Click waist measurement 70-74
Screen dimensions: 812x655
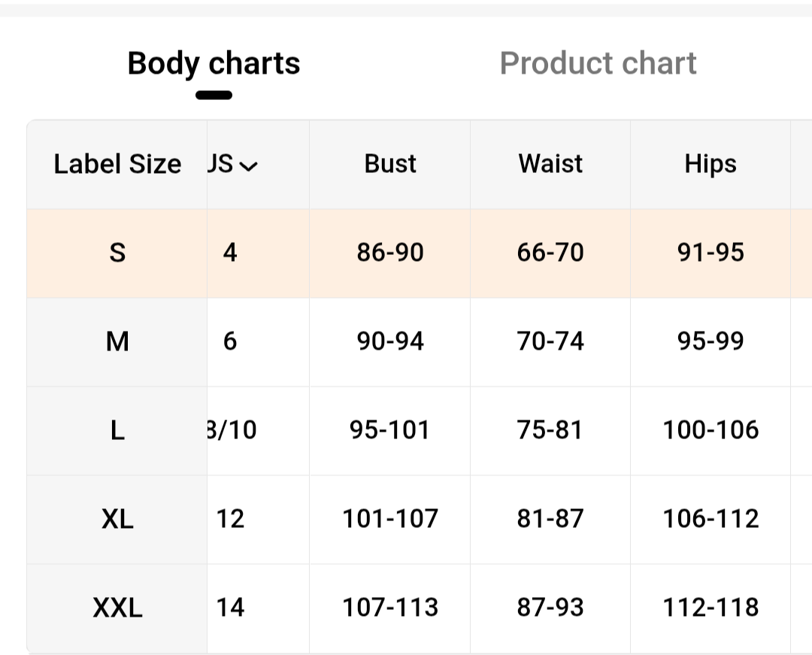coord(550,341)
